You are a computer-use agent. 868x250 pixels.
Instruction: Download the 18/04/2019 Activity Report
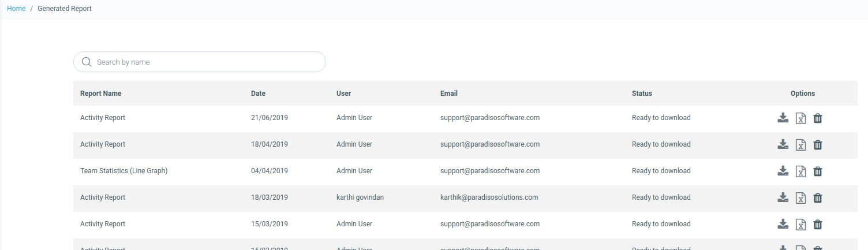(783, 144)
